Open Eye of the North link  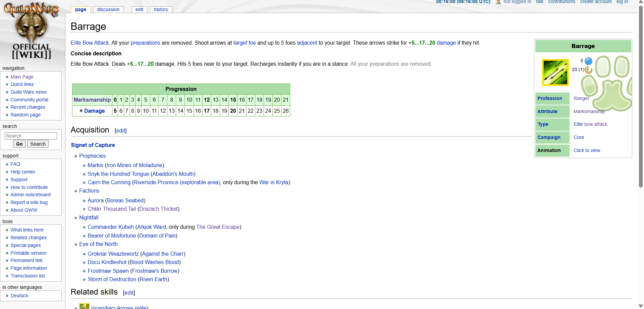(98, 244)
